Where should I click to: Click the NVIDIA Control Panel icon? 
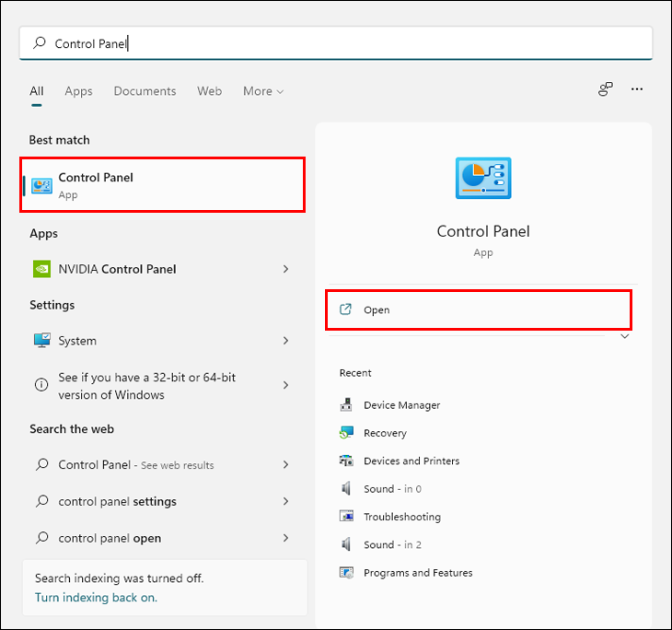41,269
